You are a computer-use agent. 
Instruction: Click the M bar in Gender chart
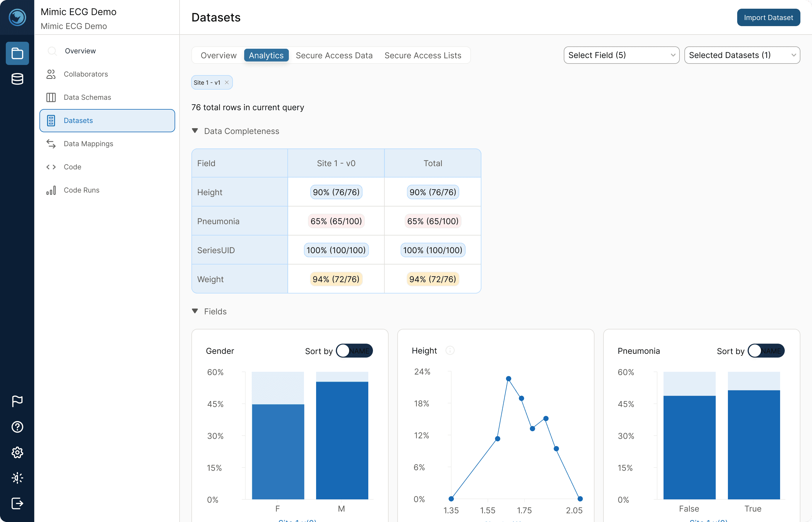click(x=342, y=440)
